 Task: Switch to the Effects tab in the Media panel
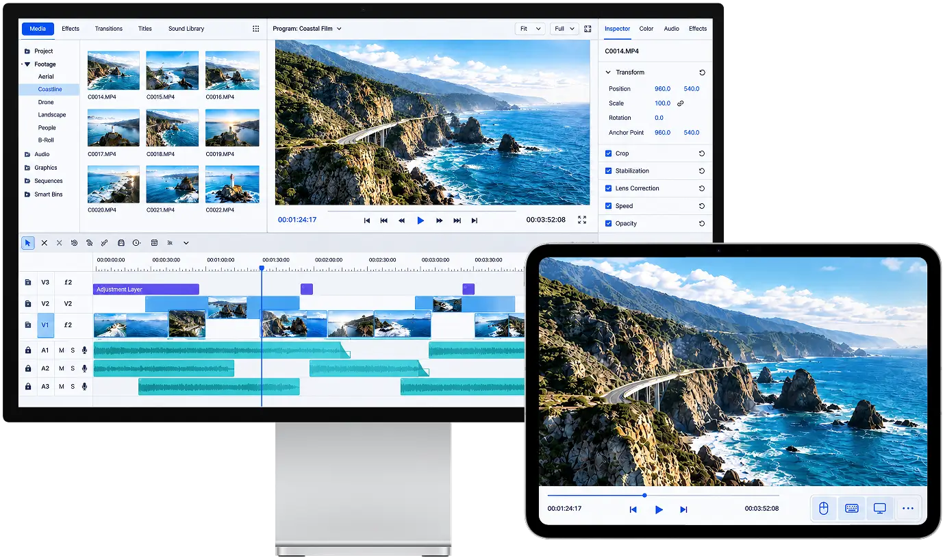[x=71, y=29]
